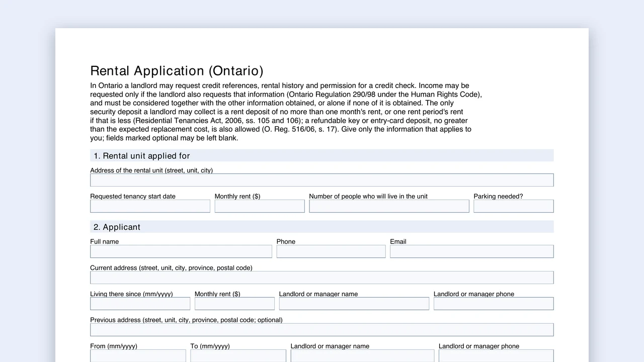
Task: Click the applicant Phone field
Action: [331, 251]
